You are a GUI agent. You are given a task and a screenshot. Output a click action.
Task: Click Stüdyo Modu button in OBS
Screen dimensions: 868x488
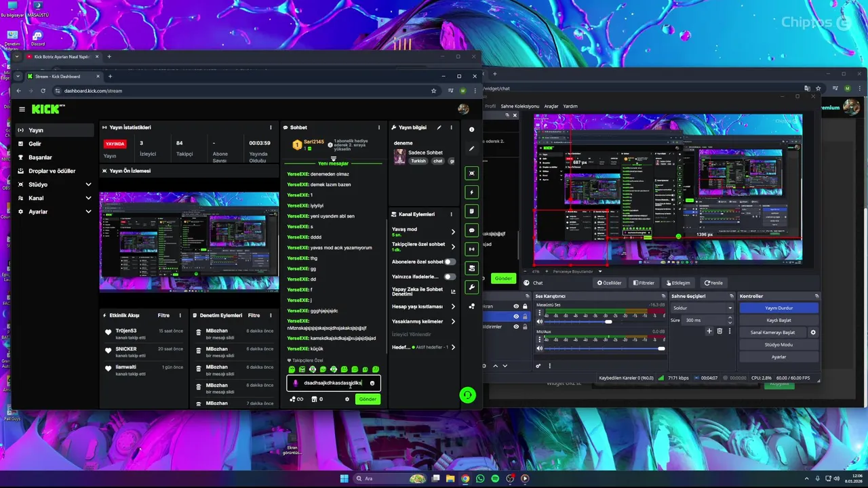[778, 344]
